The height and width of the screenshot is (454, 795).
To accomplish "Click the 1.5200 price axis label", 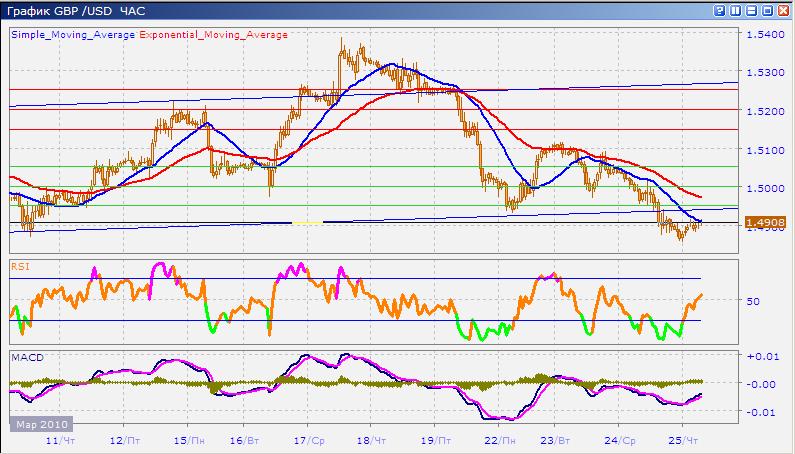I will [765, 111].
